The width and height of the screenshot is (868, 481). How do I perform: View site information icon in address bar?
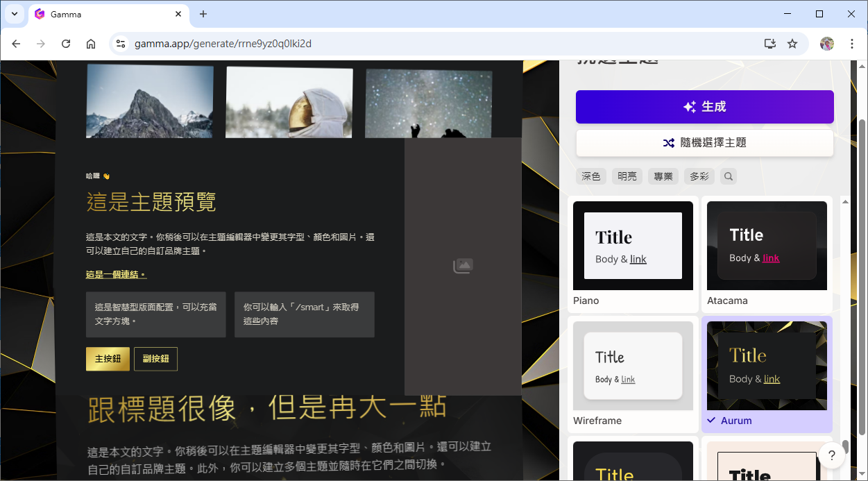click(x=121, y=44)
